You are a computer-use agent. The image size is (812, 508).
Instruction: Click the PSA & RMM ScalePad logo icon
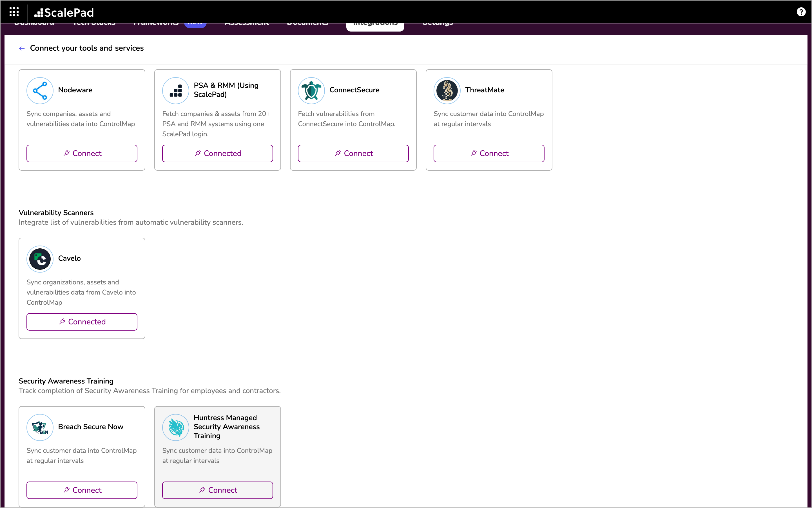point(176,90)
